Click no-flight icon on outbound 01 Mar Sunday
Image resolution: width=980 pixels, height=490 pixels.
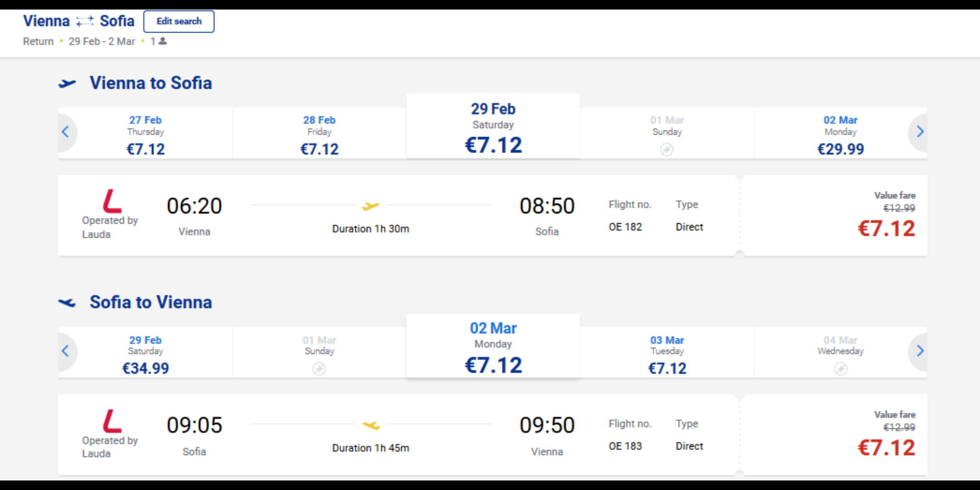coord(666,149)
